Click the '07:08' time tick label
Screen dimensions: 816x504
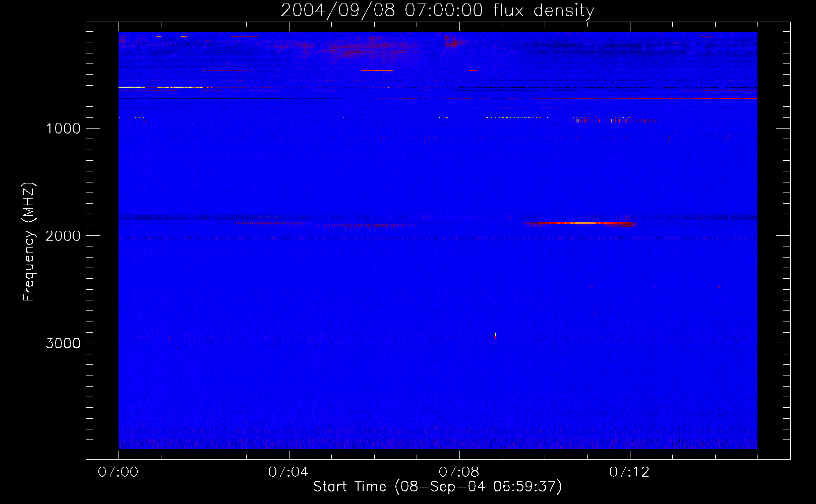[x=459, y=472]
